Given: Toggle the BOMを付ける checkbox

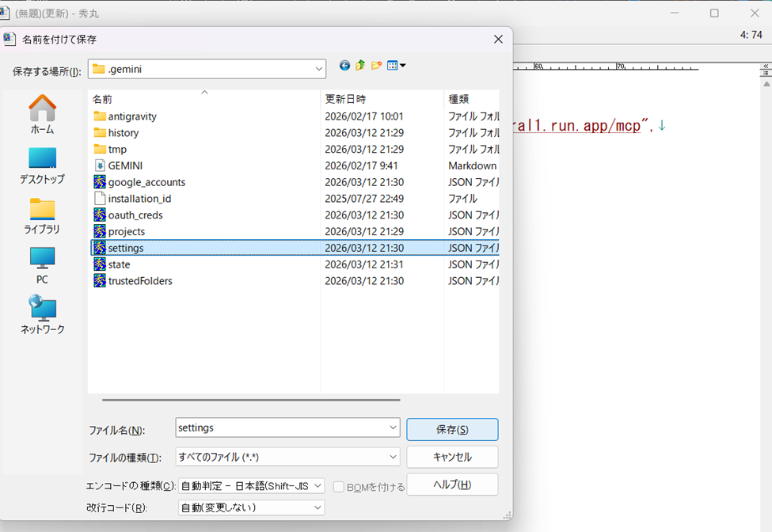Looking at the screenshot, I should (x=339, y=487).
